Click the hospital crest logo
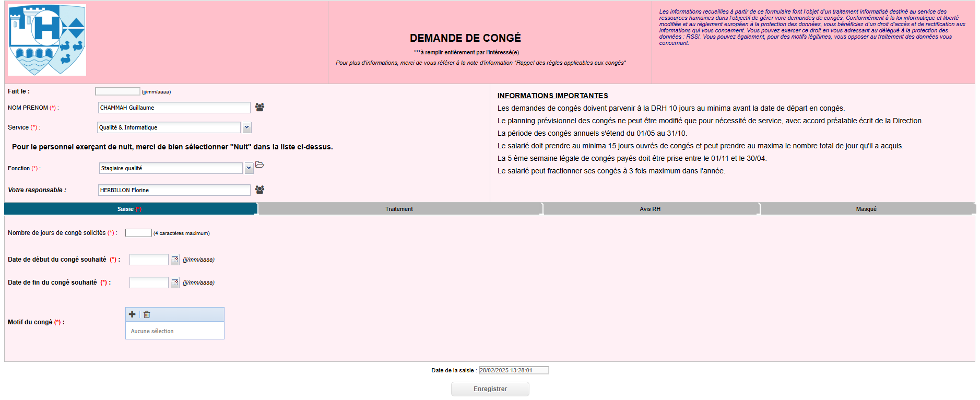This screenshot has width=980, height=400. [47, 40]
